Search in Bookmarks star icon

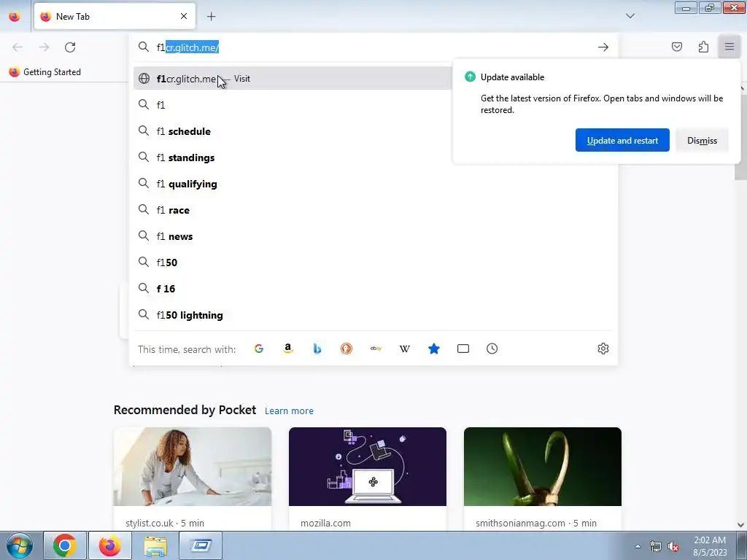point(433,349)
